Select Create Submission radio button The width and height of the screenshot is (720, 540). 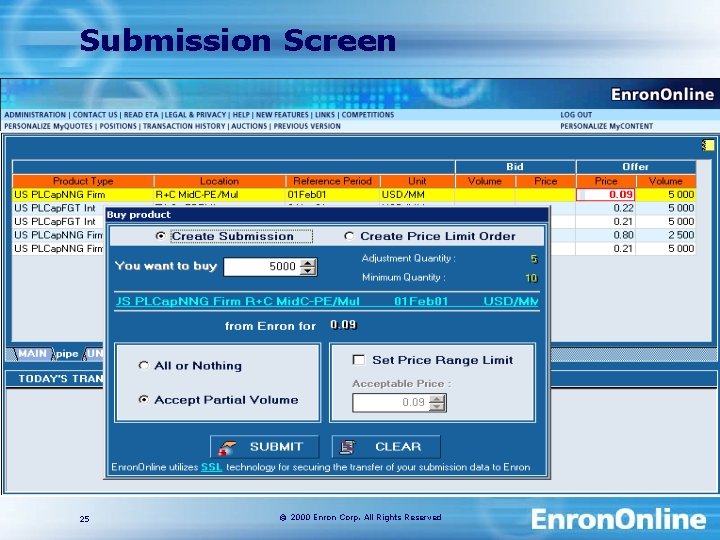pos(160,236)
